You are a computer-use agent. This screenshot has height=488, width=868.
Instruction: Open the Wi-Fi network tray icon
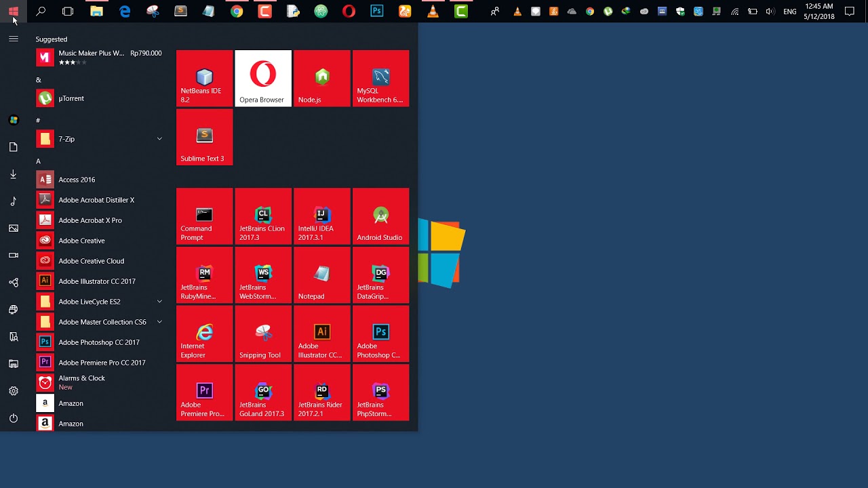tap(735, 12)
